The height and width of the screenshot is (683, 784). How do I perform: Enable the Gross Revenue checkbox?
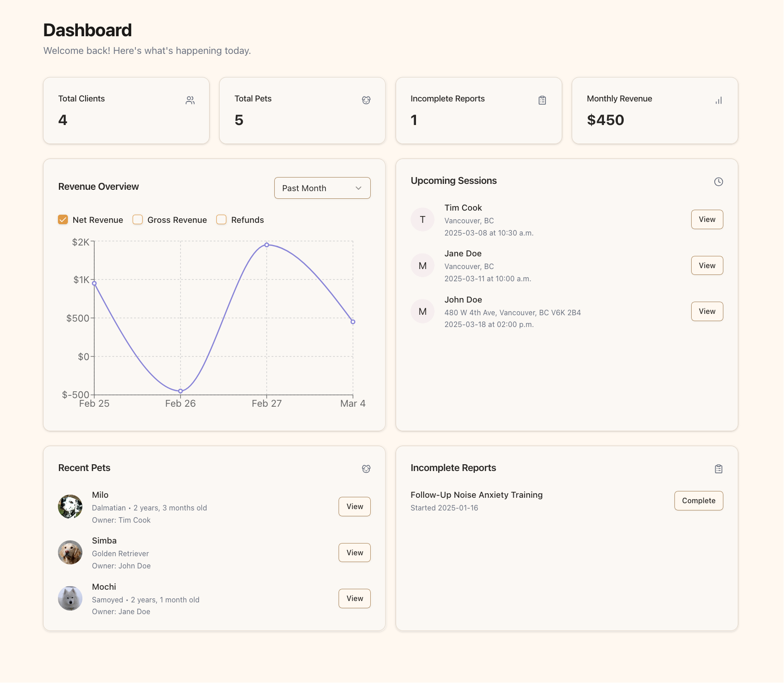click(137, 220)
